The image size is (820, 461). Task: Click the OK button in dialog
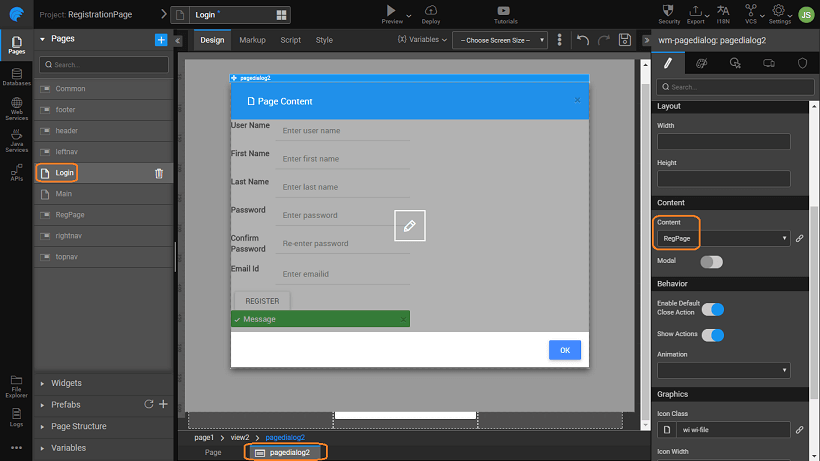(564, 350)
